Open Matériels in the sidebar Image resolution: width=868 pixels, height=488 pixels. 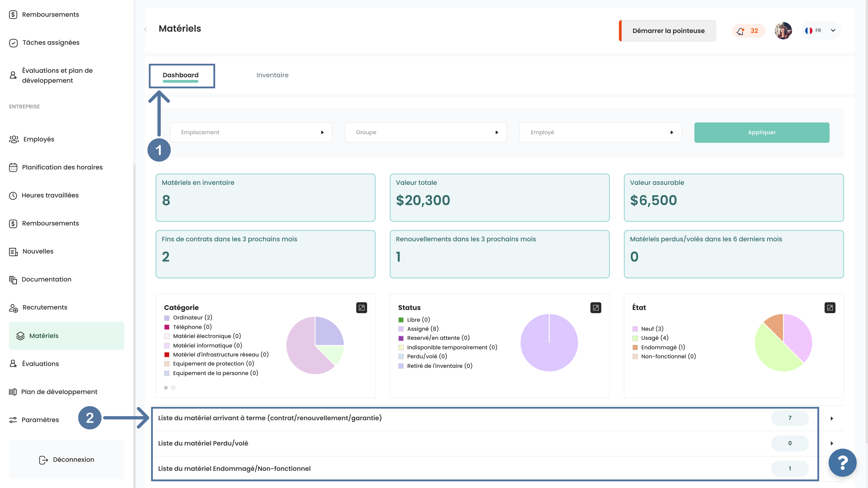pos(66,336)
